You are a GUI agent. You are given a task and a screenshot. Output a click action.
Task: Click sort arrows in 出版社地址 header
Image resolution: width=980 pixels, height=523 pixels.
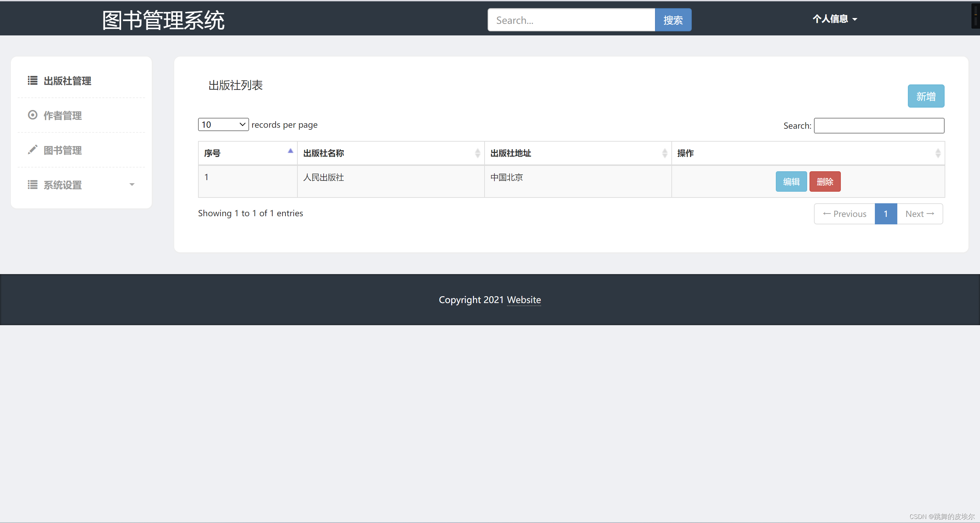[x=664, y=153]
